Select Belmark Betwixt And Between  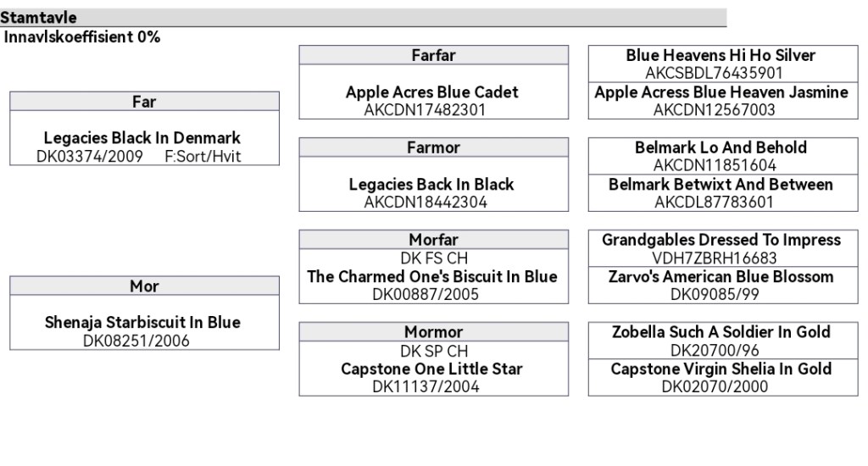(720, 185)
